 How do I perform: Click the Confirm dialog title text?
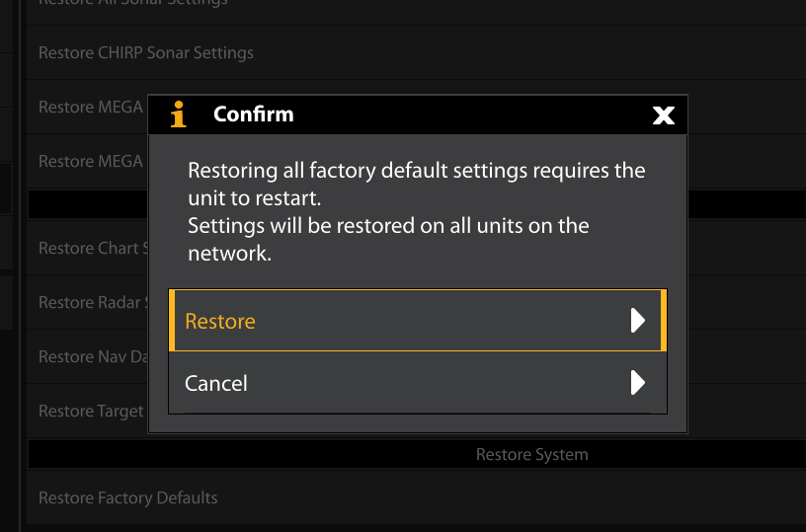click(x=254, y=114)
